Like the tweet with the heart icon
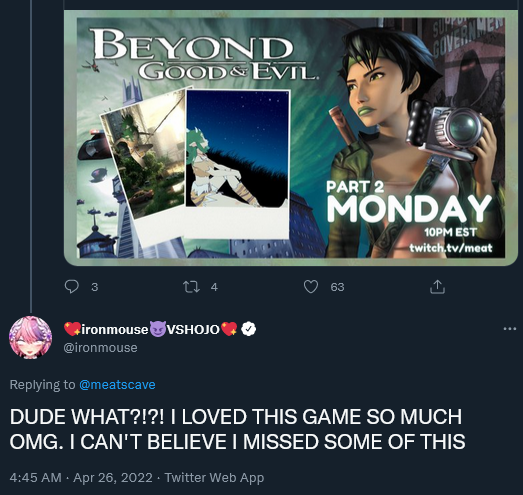523x495 pixels. (311, 287)
